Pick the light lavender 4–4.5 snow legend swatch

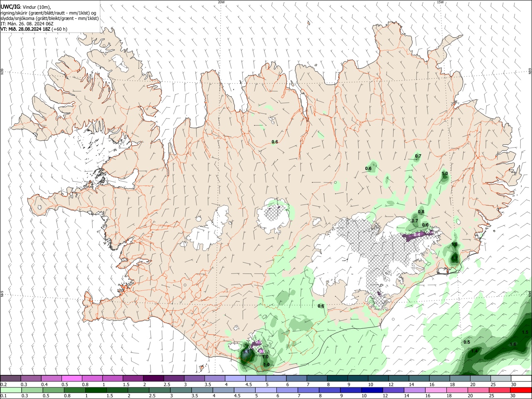[234, 378]
